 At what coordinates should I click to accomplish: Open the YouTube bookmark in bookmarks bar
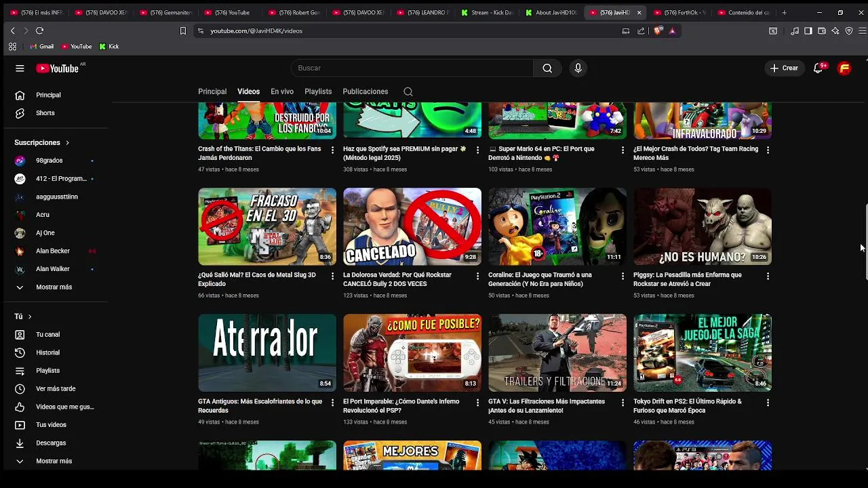(x=77, y=47)
